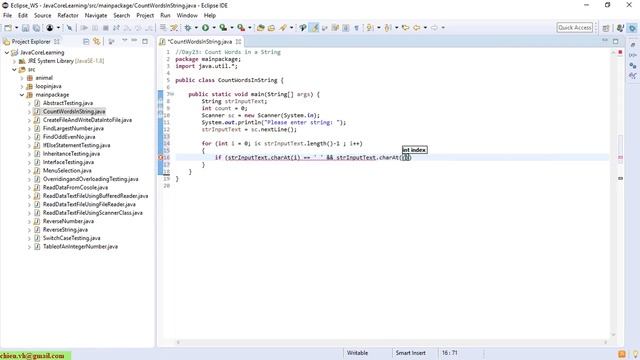Click the Next Annotation toolbar icon
640x360 pixels.
tap(370, 28)
